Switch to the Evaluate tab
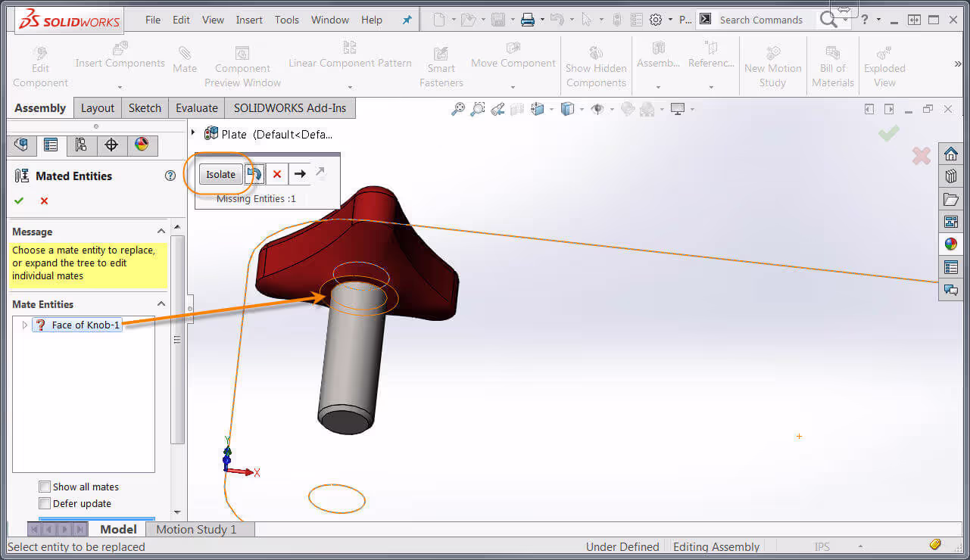 [197, 108]
